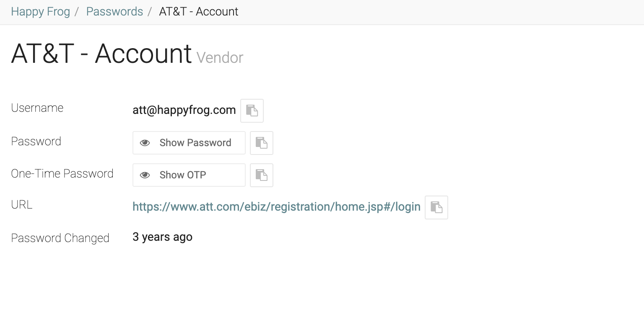Reveal the one-time password via Show OTP
The width and height of the screenshot is (644, 335).
point(183,175)
